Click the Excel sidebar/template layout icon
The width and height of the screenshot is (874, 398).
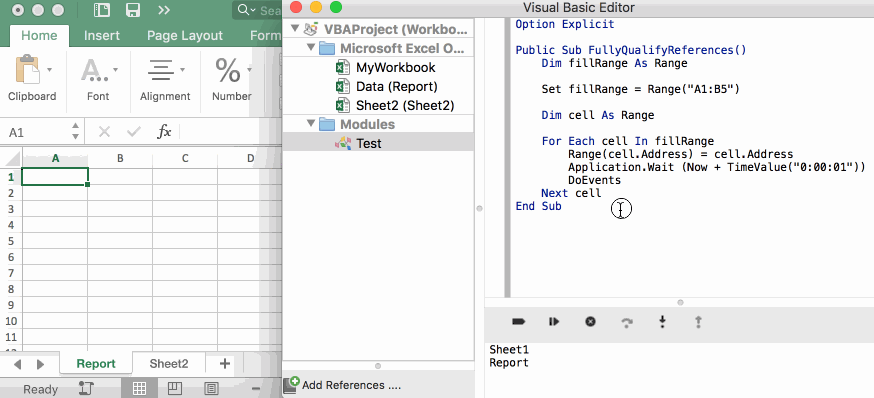click(101, 10)
